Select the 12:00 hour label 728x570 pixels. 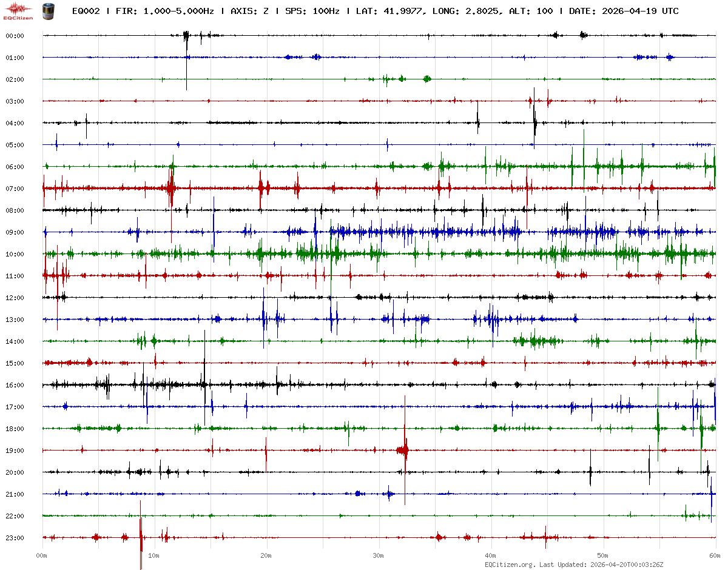pyautogui.click(x=15, y=298)
